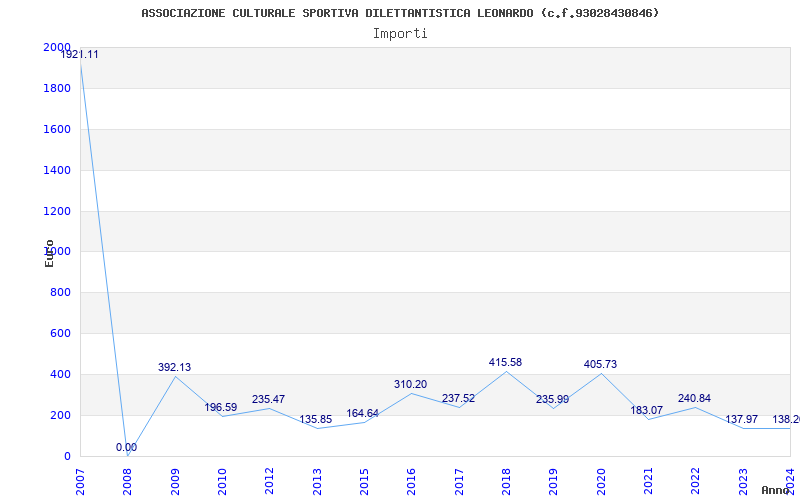The width and height of the screenshot is (800, 500).
Task: Select year 2012 on the x-axis
Action: tap(269, 480)
